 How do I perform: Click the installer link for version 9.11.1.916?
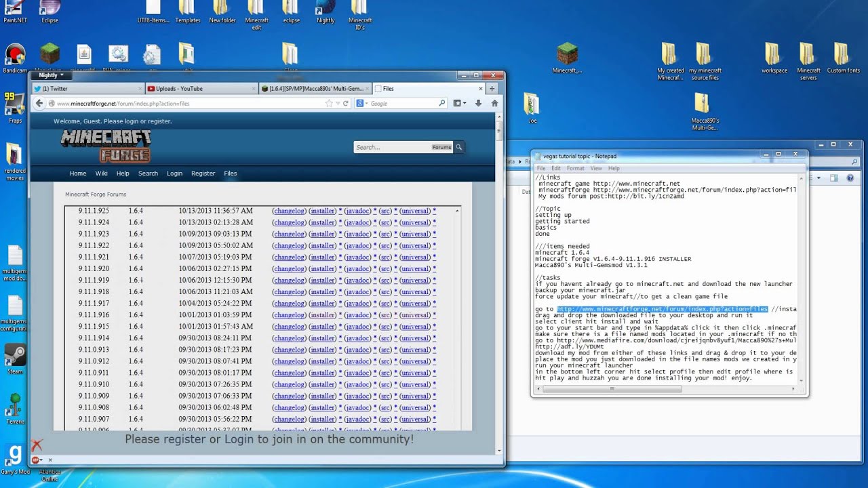pyautogui.click(x=323, y=315)
